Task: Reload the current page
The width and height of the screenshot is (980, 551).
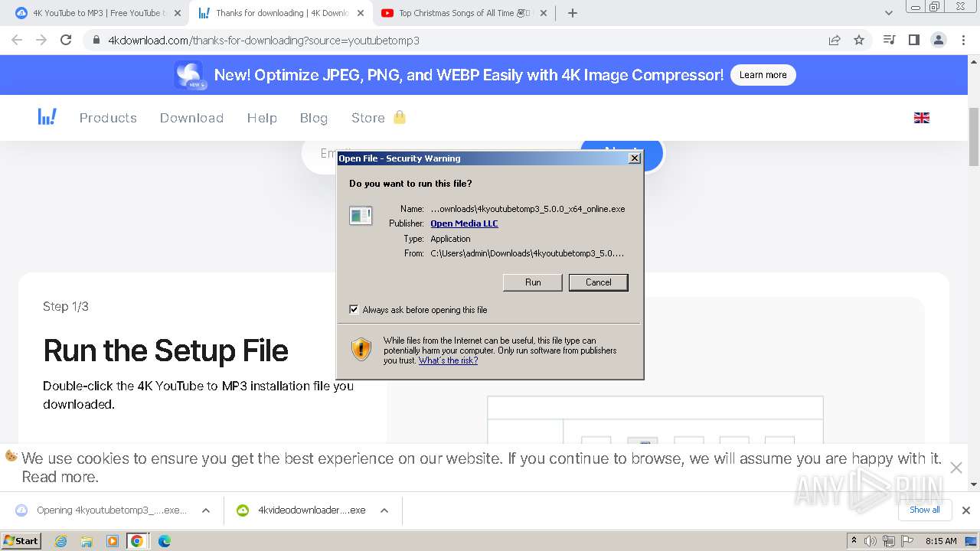Action: pos(66,40)
